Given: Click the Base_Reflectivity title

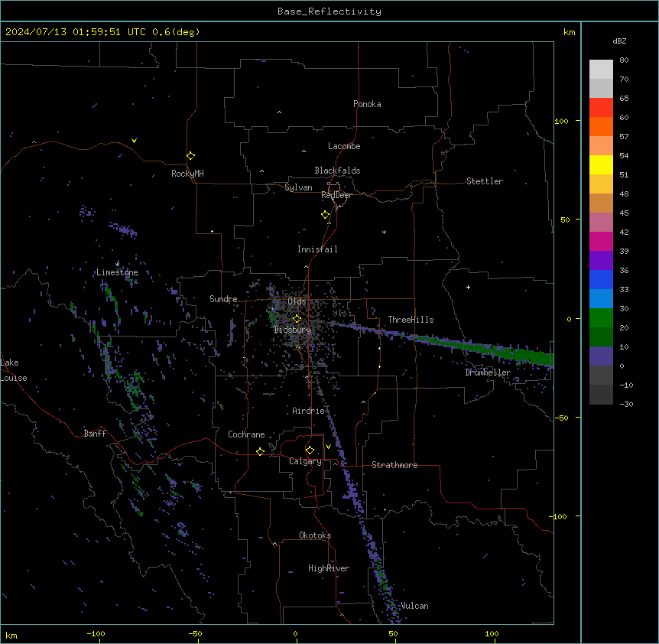Looking at the screenshot, I should tap(329, 11).
